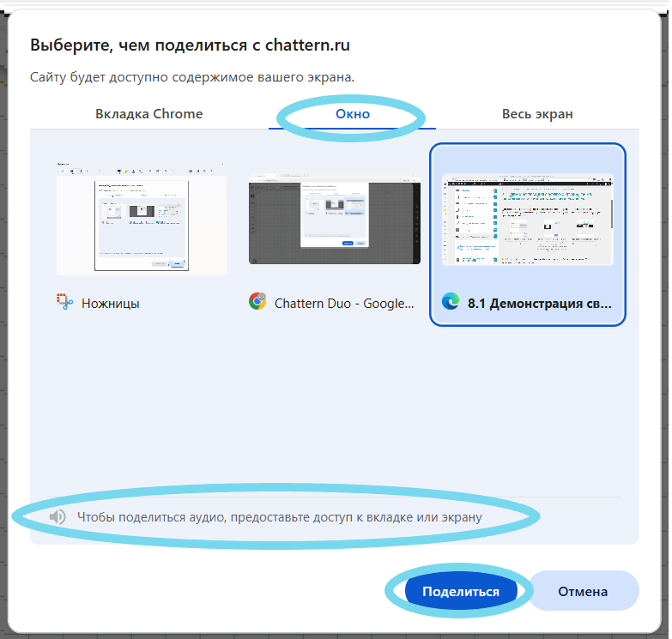Cancel sharing with the Отмена button
Image resolution: width=672 pixels, height=639 pixels.
tap(583, 591)
